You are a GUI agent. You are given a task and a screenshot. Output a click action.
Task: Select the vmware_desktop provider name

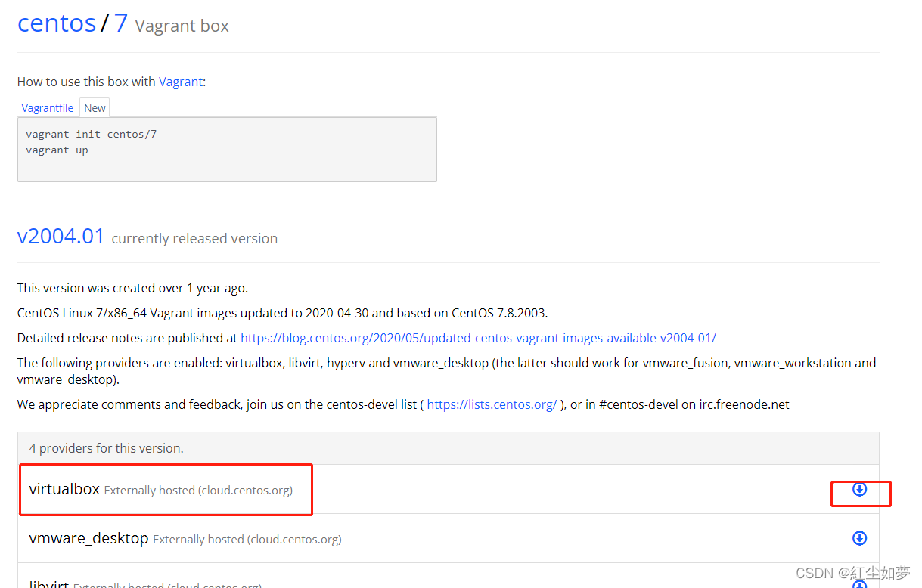point(88,538)
